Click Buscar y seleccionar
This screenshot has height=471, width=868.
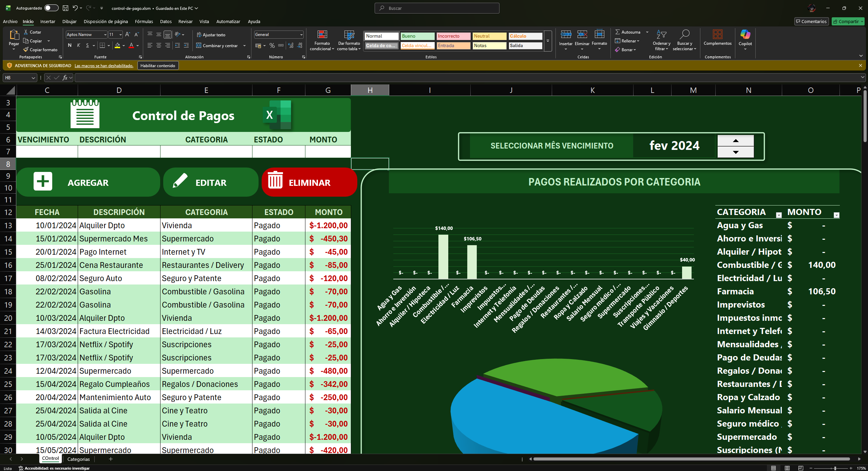[684, 40]
